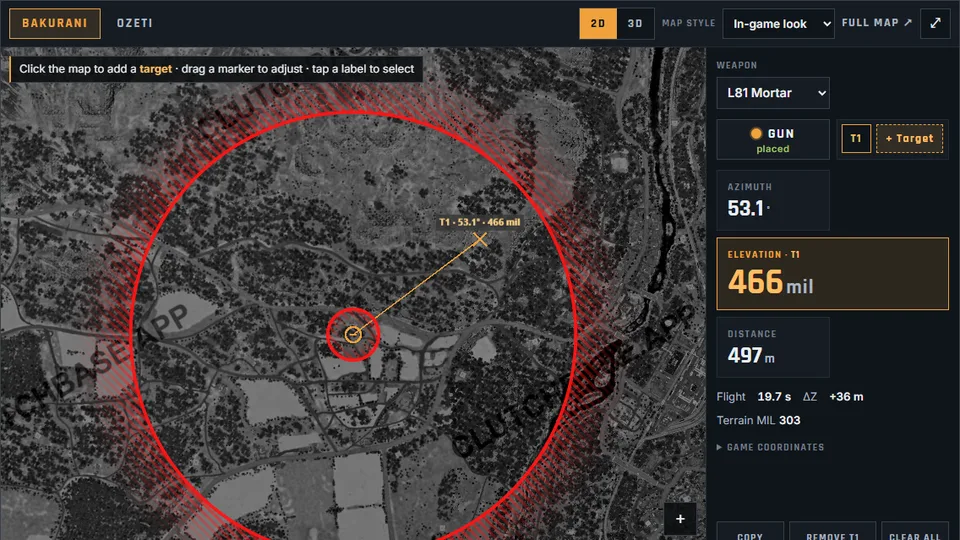
Task: Select the T1 target chip
Action: [x=856, y=138]
